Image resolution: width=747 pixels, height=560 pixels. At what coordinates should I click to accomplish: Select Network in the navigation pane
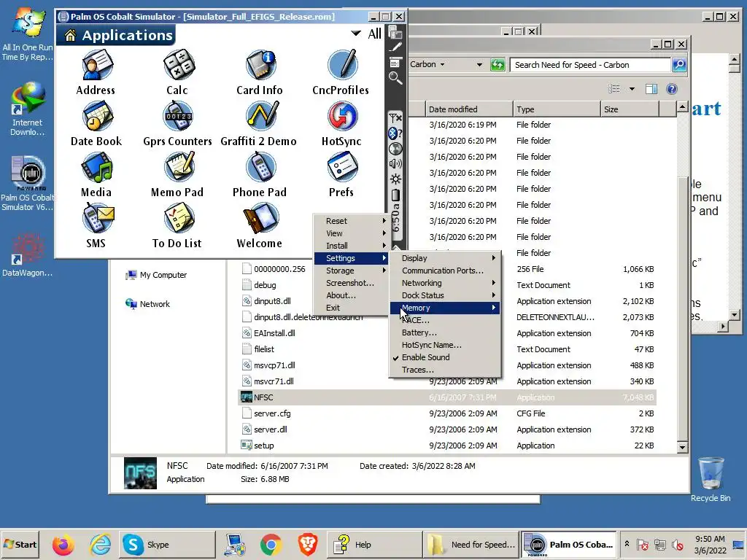(x=147, y=304)
